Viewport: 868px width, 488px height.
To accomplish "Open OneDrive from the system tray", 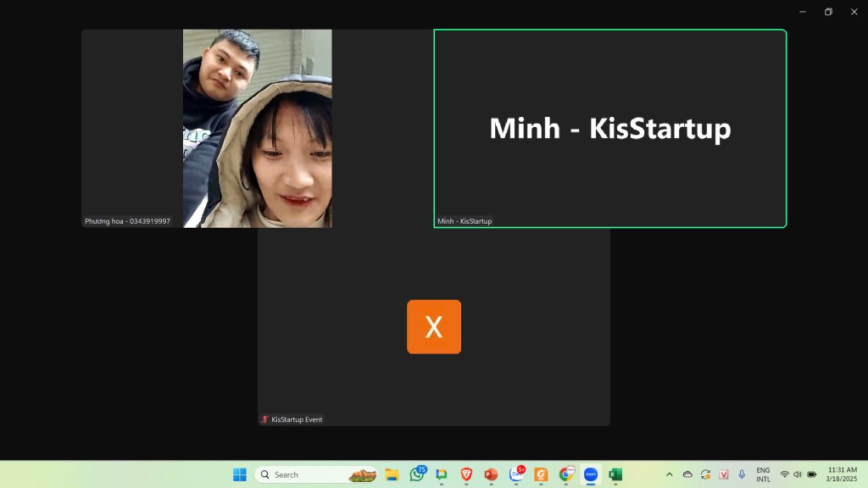I will 687,474.
